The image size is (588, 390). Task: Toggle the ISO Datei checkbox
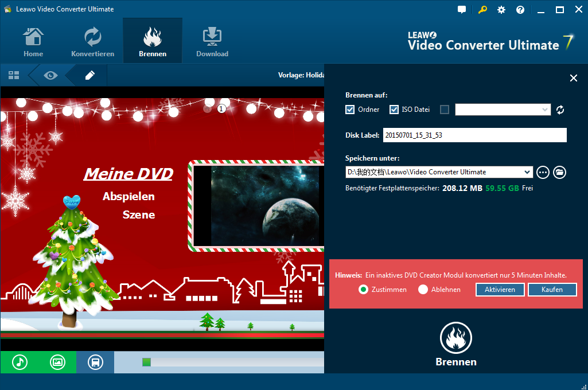coord(394,110)
